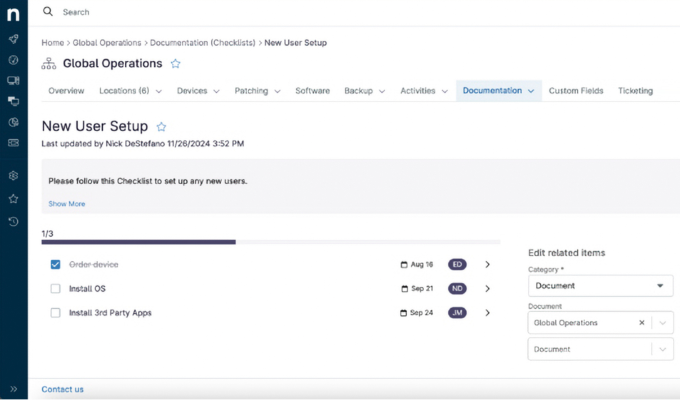The image size is (680, 400).
Task: Favorite Global Operations with the star icon
Action: [176, 64]
